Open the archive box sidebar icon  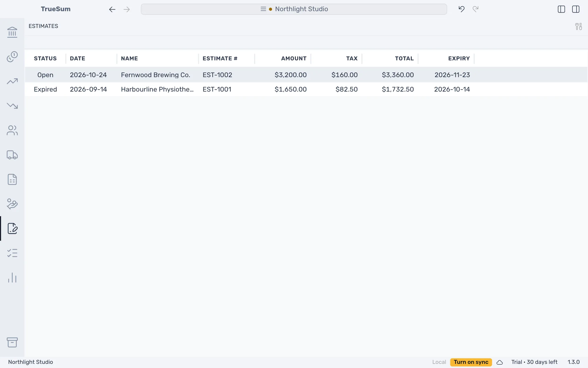click(x=12, y=342)
